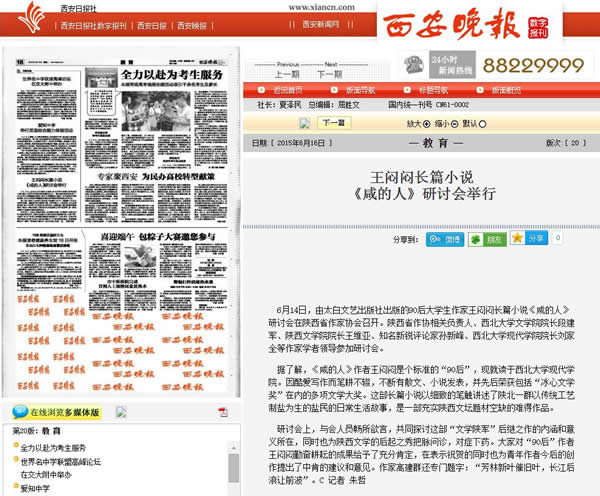This screenshot has width=600, height=496.
Task: Open 返回首页 in red navigation bar
Action: 288,90
